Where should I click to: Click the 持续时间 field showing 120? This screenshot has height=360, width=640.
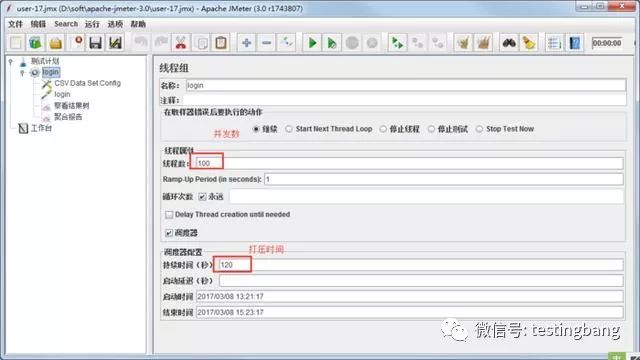pos(420,265)
